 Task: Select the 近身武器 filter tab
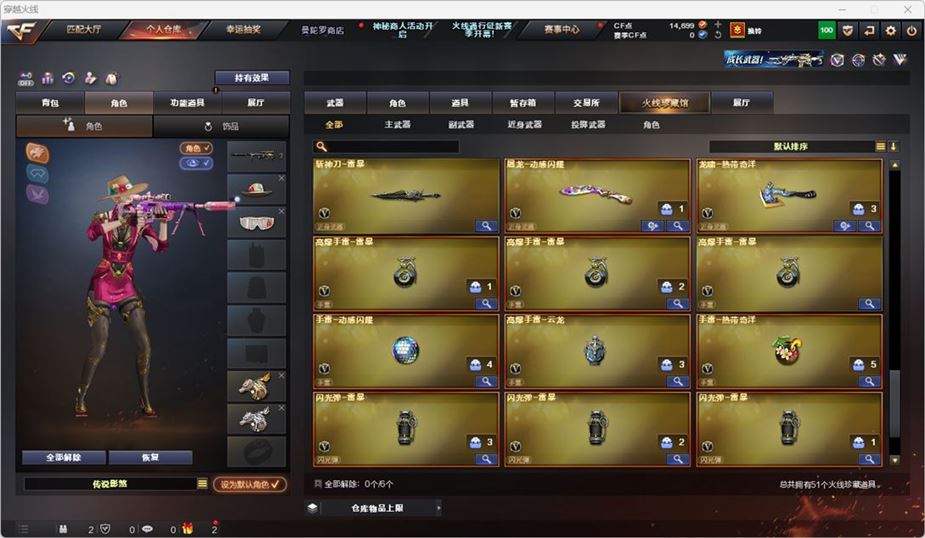coord(524,124)
